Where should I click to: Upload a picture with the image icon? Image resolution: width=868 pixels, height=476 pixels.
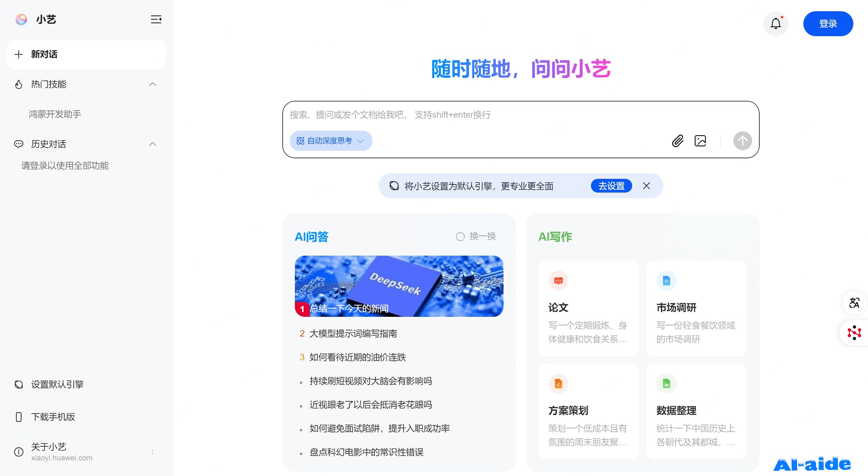(700, 141)
